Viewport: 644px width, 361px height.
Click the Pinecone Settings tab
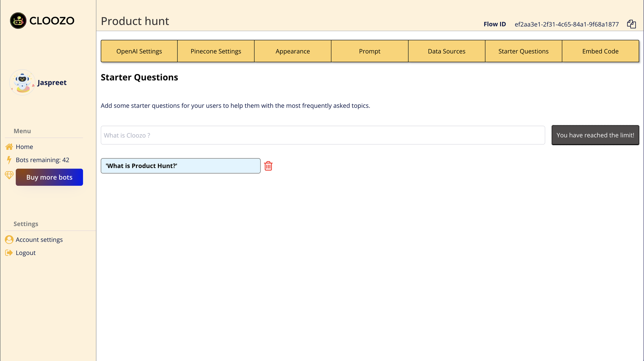(215, 51)
